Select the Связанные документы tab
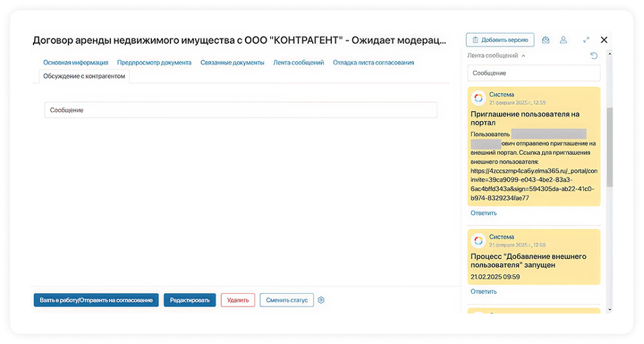644x344 pixels. 232,62
